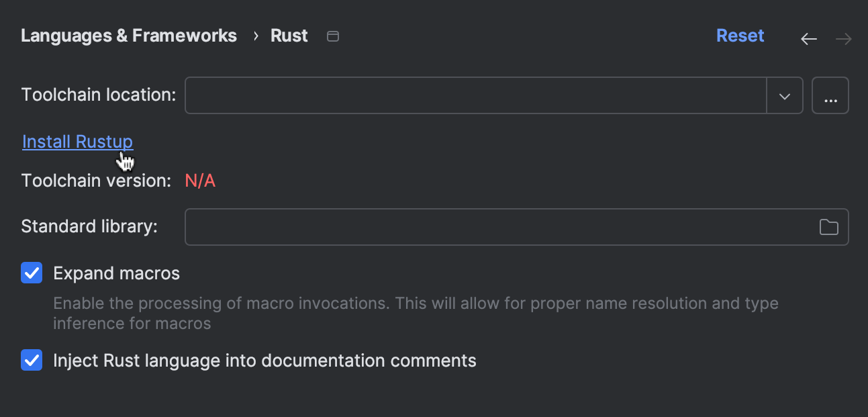868x417 pixels.
Task: Select the folder icon inside Standard library field
Action: tap(828, 227)
